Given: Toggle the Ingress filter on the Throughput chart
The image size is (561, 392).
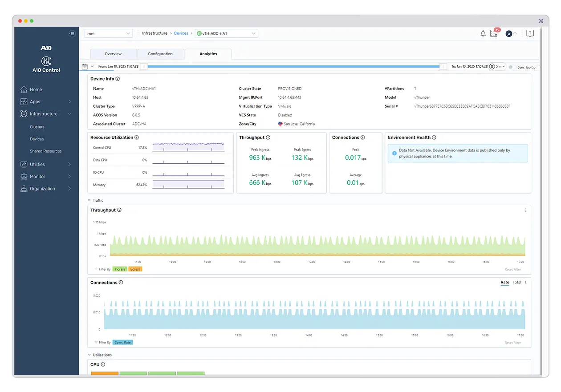Looking at the screenshot, I should [x=120, y=269].
